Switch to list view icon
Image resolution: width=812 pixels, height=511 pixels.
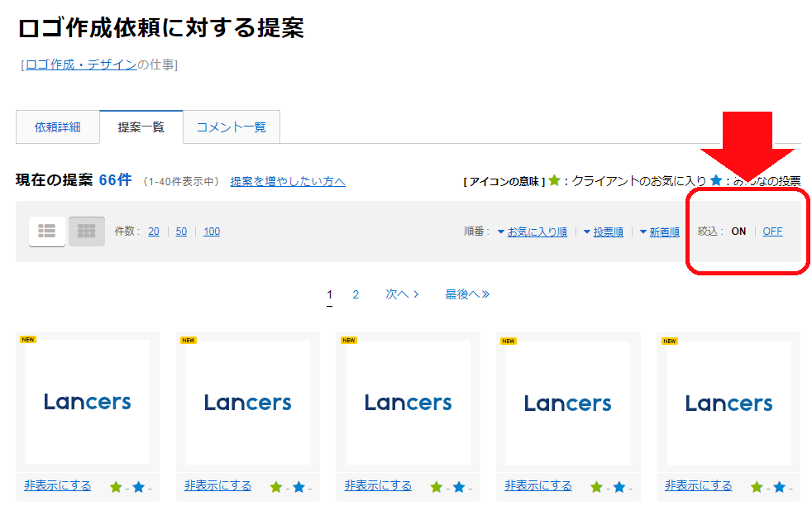(x=47, y=231)
